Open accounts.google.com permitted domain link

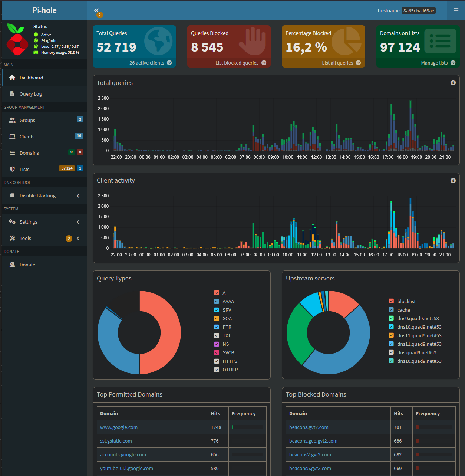pos(123,454)
